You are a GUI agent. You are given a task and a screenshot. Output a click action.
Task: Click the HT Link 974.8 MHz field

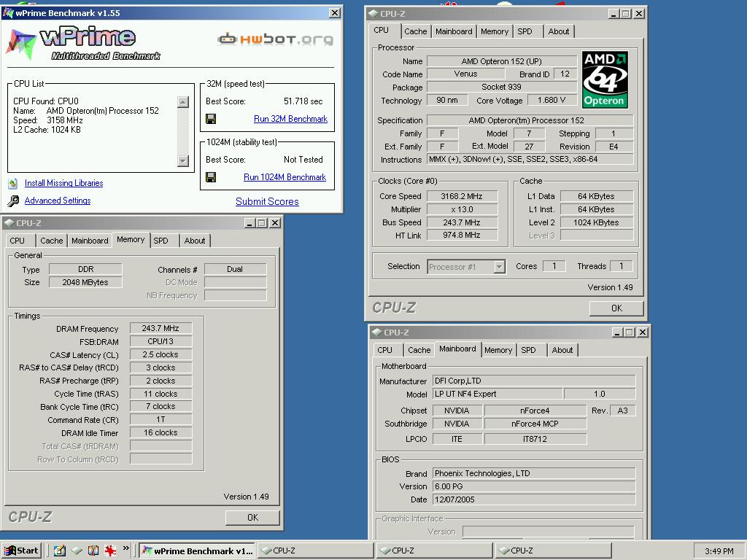(462, 235)
